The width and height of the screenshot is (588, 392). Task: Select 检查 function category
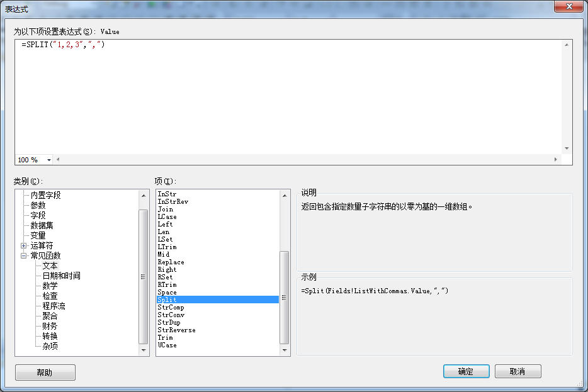click(x=50, y=296)
